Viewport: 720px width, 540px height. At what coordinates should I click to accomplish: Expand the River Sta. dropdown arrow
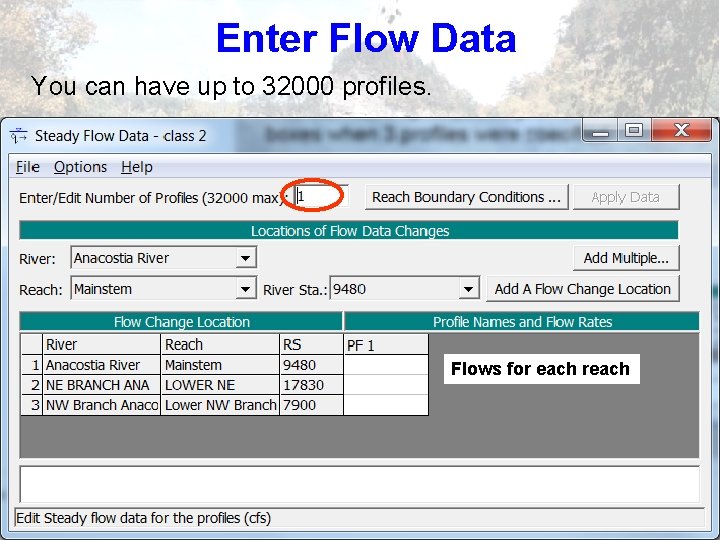pyautogui.click(x=468, y=289)
